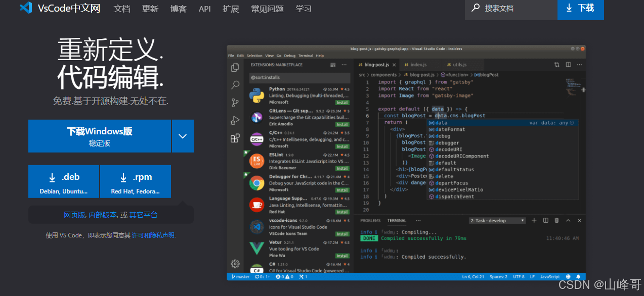The width and height of the screenshot is (644, 296).
Task: Open the Search icon in the VS Code activity bar
Action: tap(235, 85)
